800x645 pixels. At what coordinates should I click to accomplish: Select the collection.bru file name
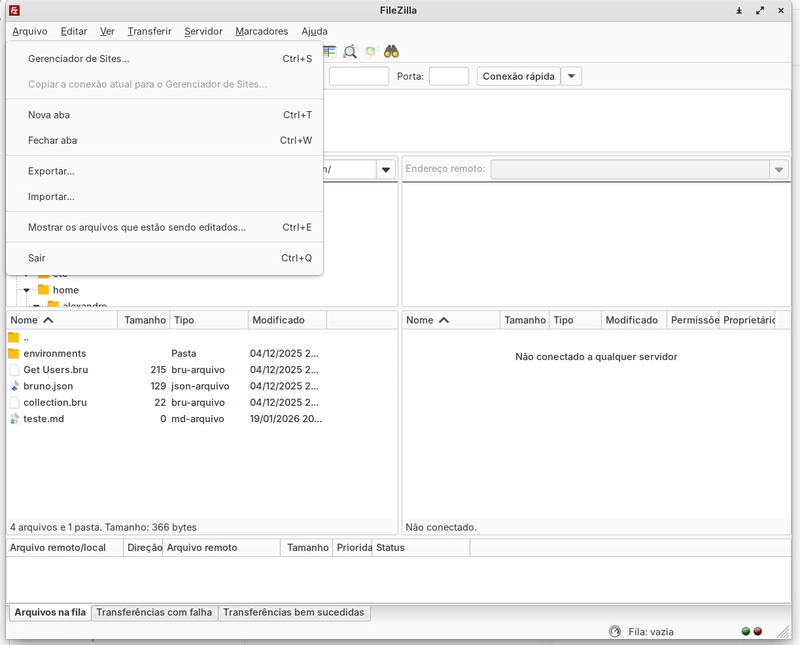click(55, 402)
